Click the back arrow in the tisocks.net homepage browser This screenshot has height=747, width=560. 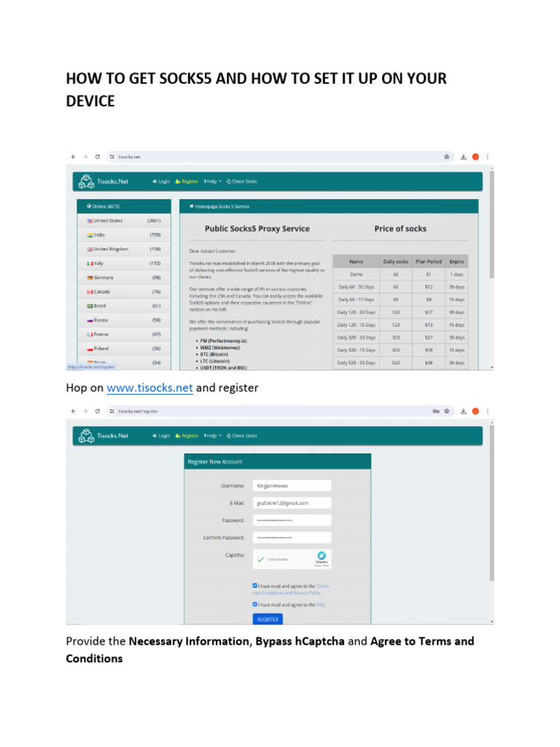(74, 157)
